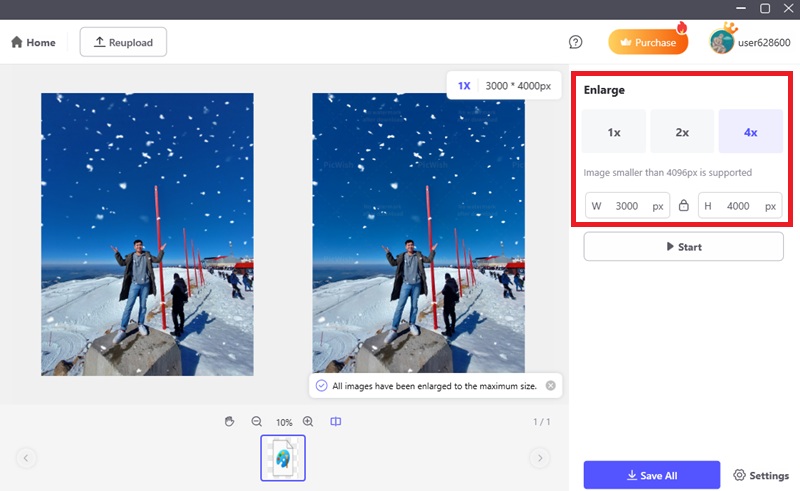Click the 1 / 1 page counter

[x=541, y=422]
